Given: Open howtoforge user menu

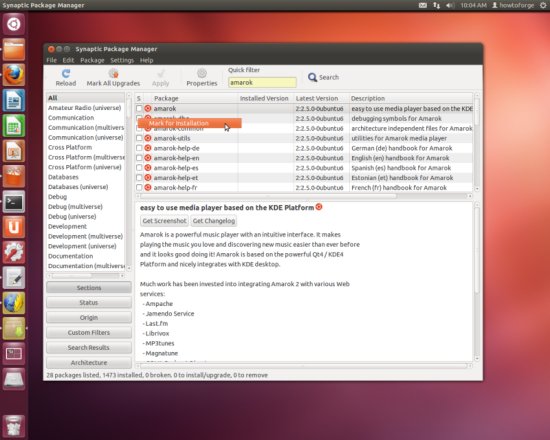Looking at the screenshot, I should click(x=512, y=5).
